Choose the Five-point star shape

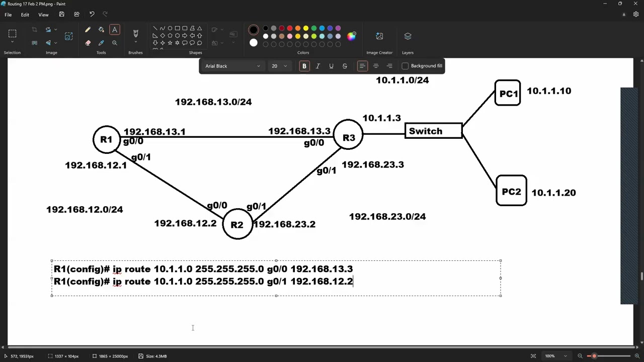[x=170, y=43]
